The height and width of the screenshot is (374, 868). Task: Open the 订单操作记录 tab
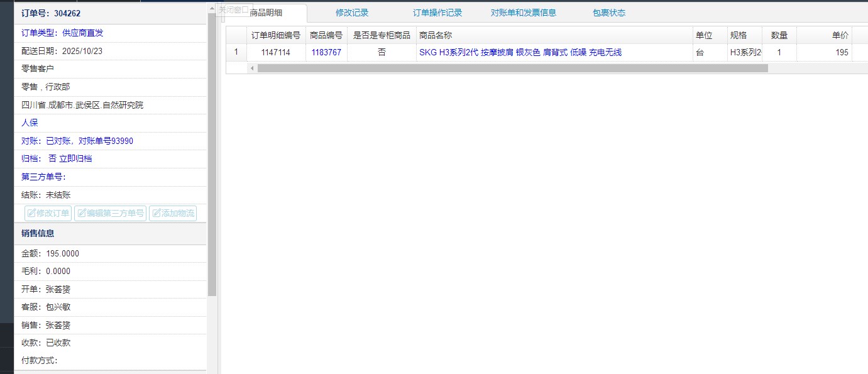(437, 13)
